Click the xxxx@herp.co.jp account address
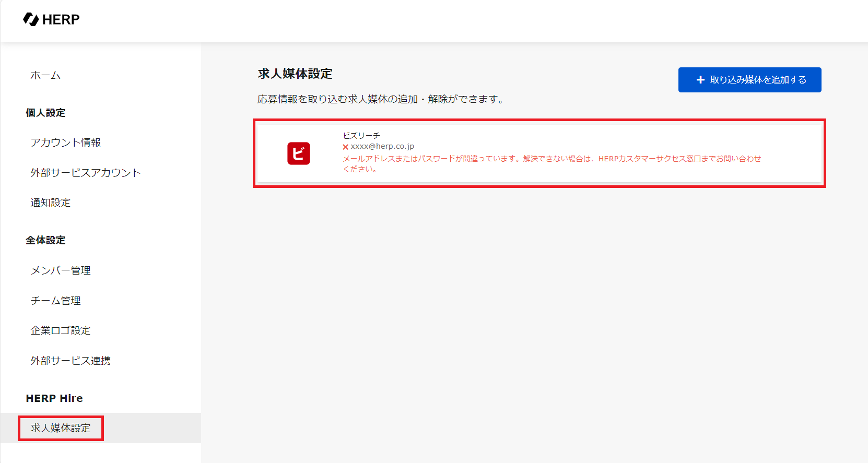The width and height of the screenshot is (868, 463). click(382, 146)
